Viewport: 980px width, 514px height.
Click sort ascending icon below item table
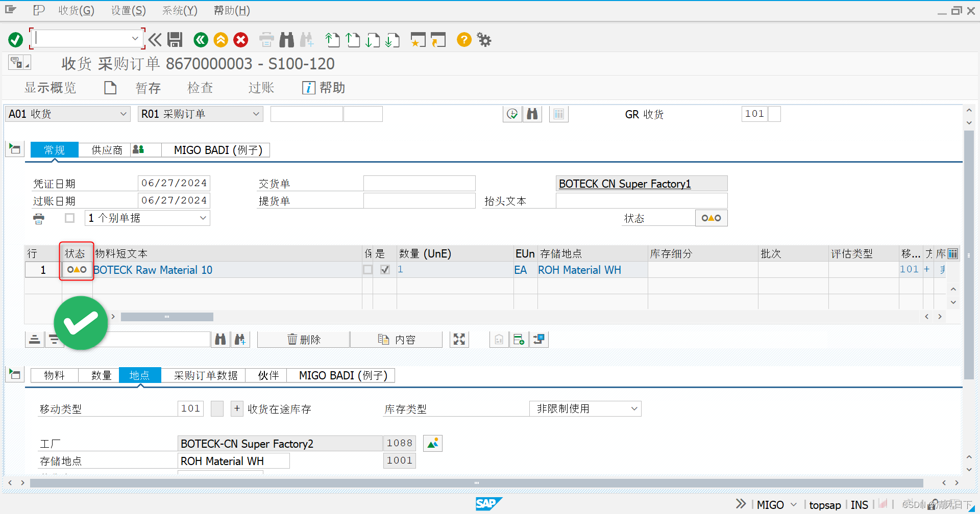click(x=34, y=340)
